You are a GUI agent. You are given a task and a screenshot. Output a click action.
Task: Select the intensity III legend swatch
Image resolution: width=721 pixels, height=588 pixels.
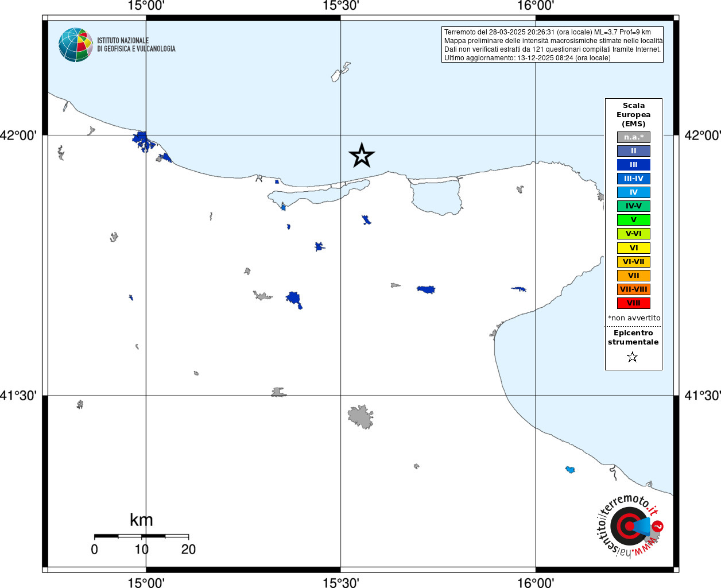634,165
